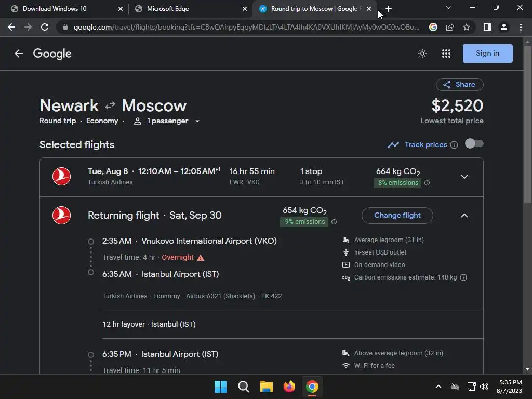
Task: Click the Turkish Airlines logo on the departing flight
Action: 61,177
